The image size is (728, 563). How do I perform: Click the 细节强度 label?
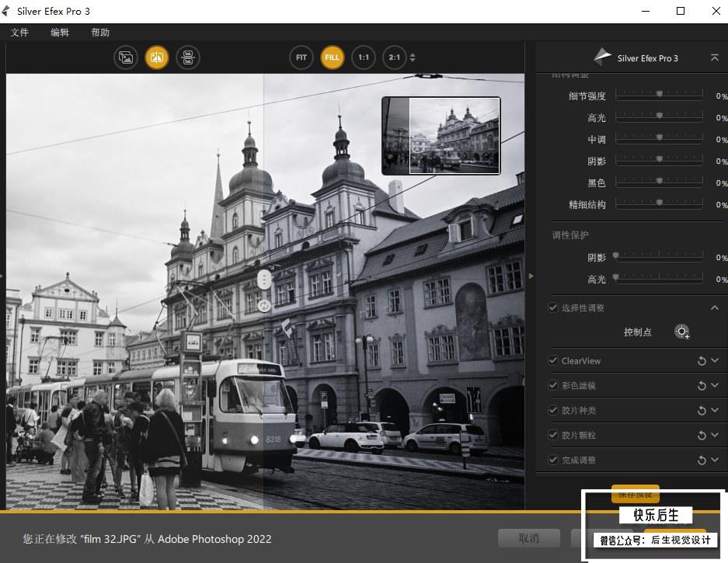587,96
